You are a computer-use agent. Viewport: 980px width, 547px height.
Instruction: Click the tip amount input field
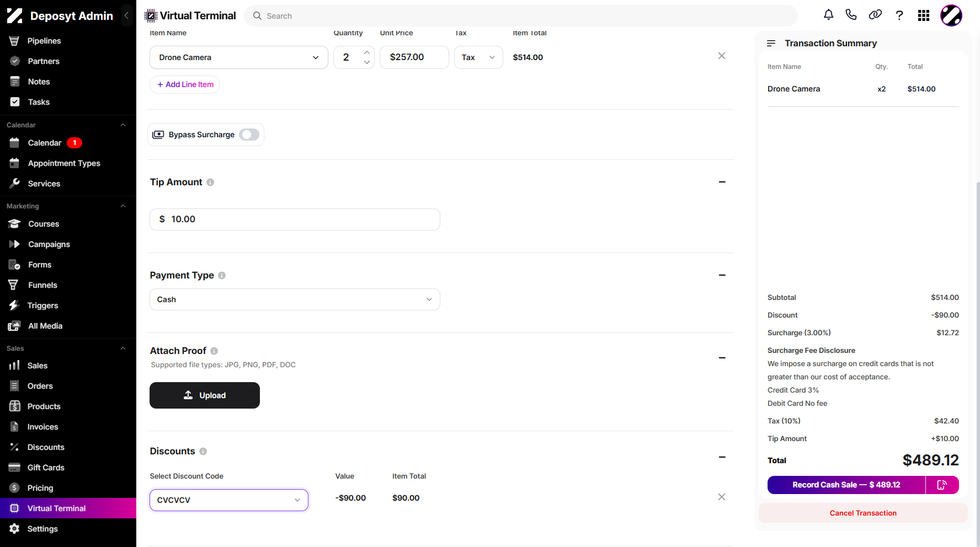295,219
